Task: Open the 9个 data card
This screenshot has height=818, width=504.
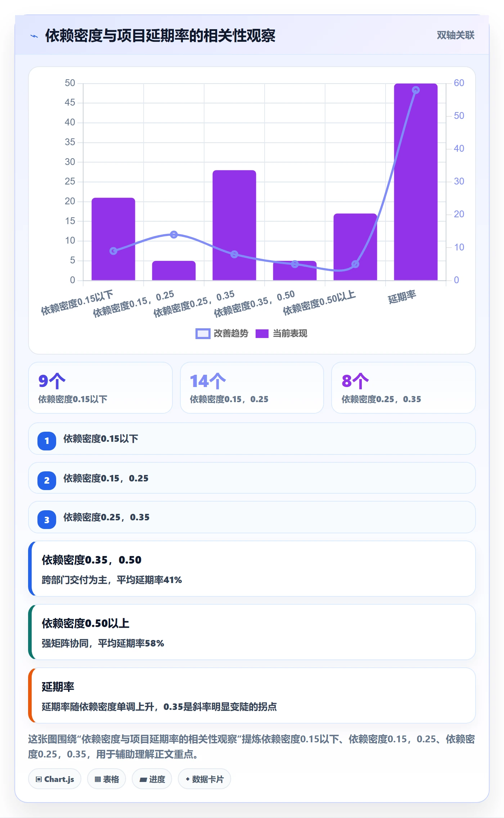Action: coord(100,388)
